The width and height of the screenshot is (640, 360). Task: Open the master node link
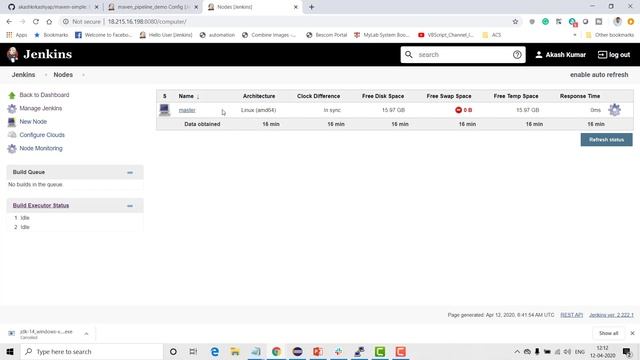pos(187,110)
